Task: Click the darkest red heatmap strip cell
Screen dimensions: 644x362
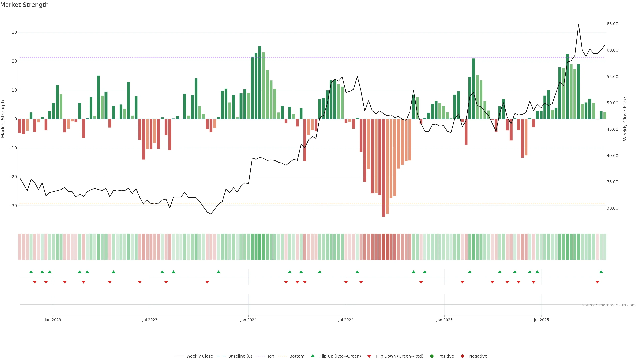Action: click(x=384, y=247)
